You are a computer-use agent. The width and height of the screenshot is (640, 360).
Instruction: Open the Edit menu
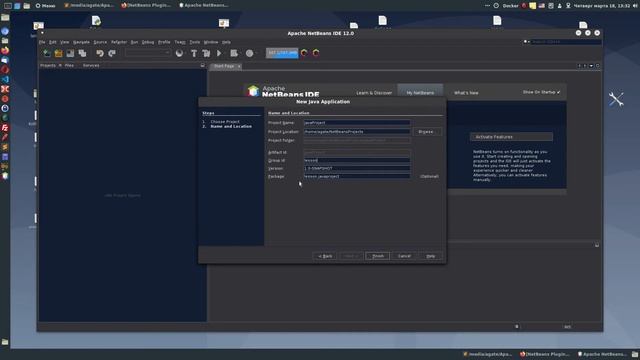click(x=53, y=42)
